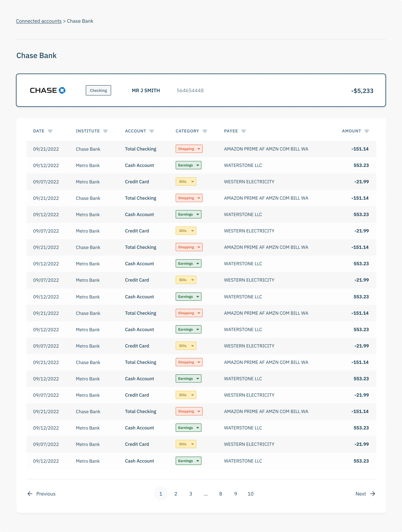This screenshot has width=402, height=532.
Task: Click the right arrow beside Next
Action: click(x=373, y=494)
